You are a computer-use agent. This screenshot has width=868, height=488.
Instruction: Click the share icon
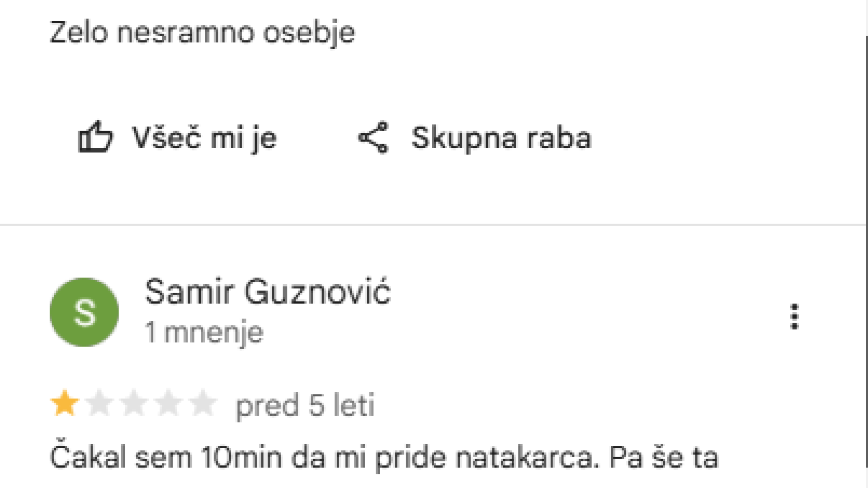pyautogui.click(x=373, y=137)
